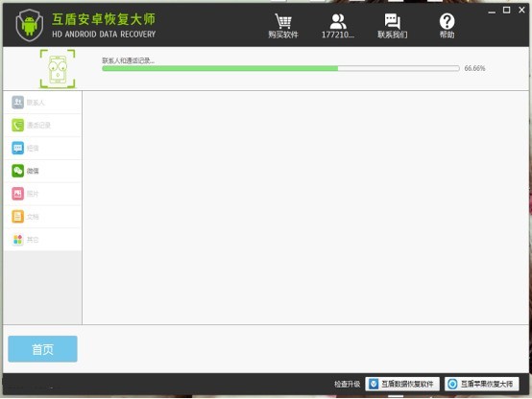Open the 购买软件 shopping cart icon
Image resolution: width=532 pixels, height=399 pixels.
click(x=283, y=21)
